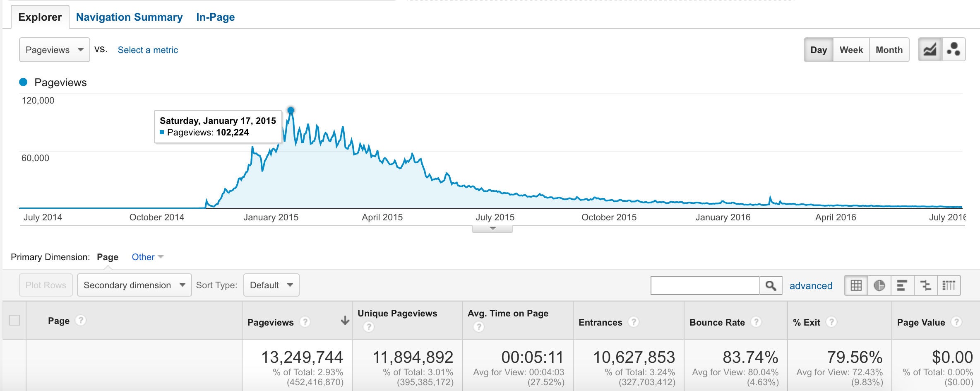The image size is (980, 391).
Task: Select the comparison view icon
Action: pos(925,285)
